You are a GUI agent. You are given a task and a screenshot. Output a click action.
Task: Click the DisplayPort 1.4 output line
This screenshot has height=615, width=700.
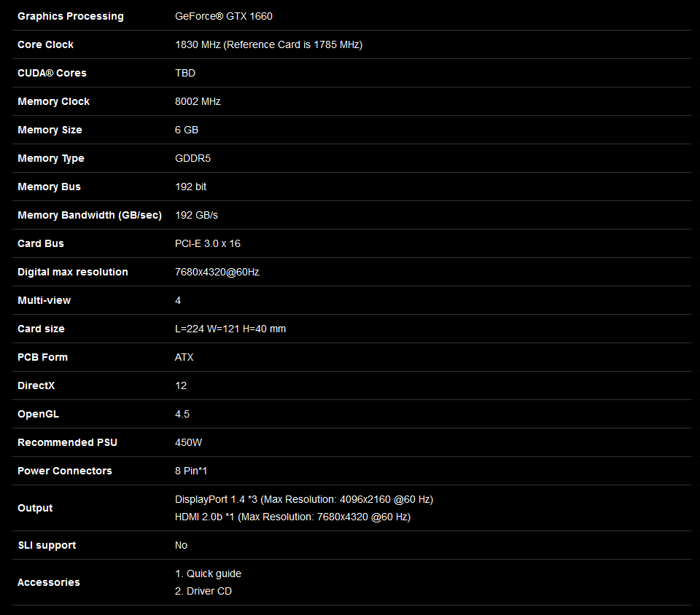304,499
